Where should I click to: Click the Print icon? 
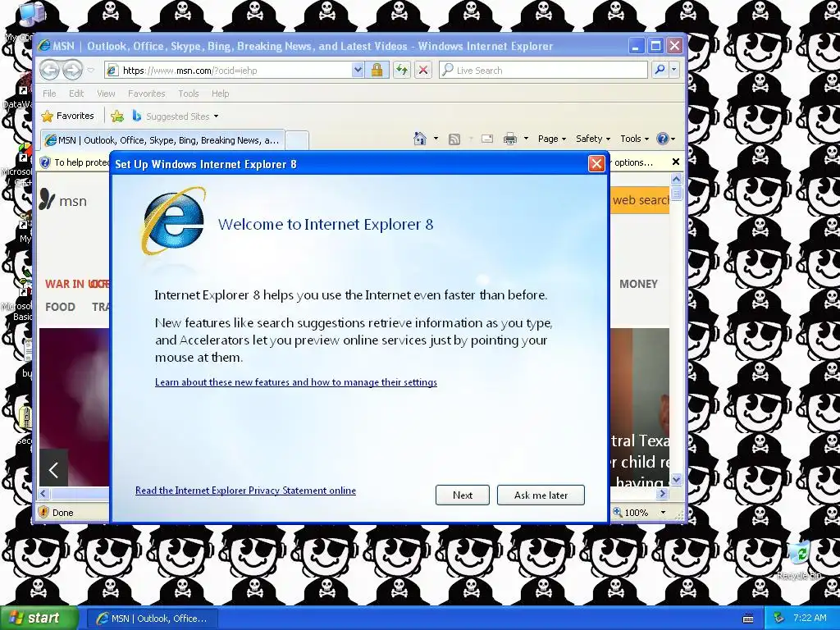510,139
